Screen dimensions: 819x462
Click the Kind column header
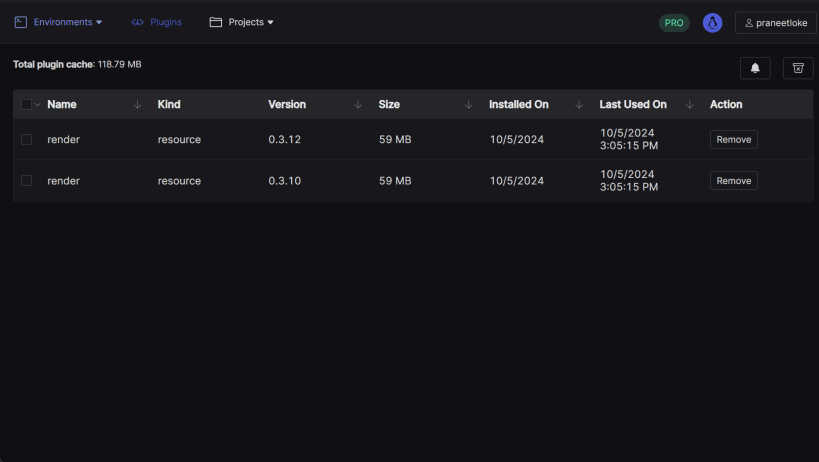pyautogui.click(x=169, y=104)
